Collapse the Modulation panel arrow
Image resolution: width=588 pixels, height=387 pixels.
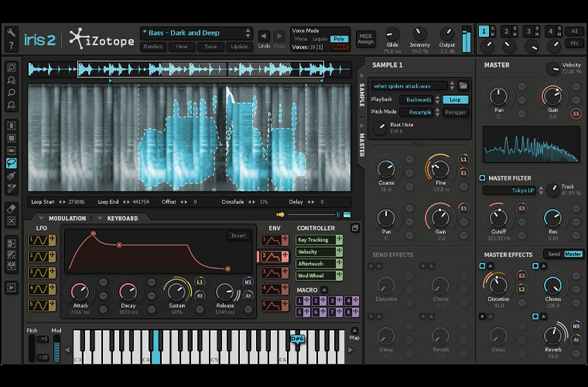coord(42,218)
